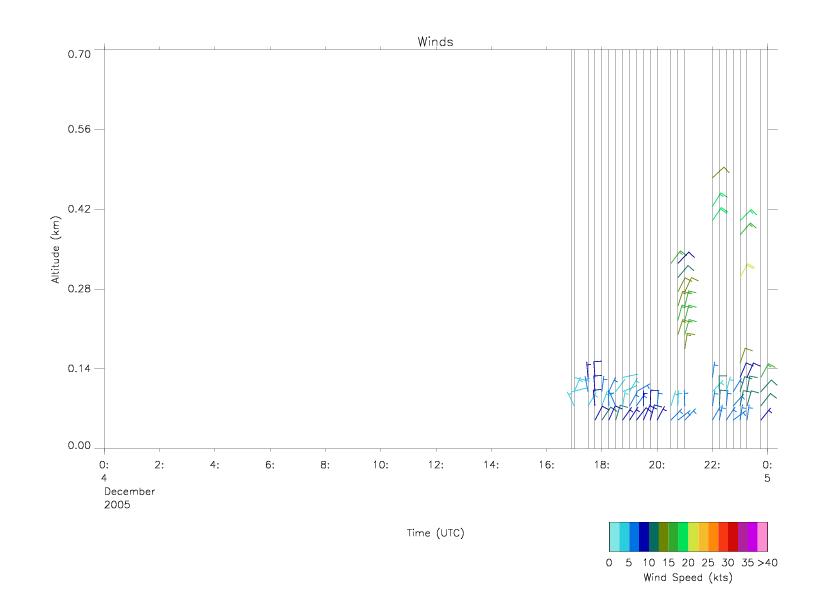Click the 0.14 altitude tick label
Screen dimensions: 827x611
coord(79,368)
